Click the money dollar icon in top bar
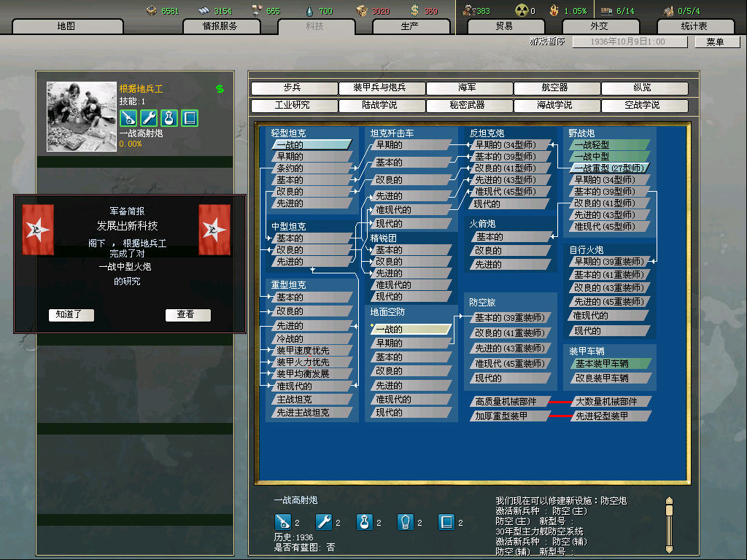747x560 pixels. pos(414,10)
